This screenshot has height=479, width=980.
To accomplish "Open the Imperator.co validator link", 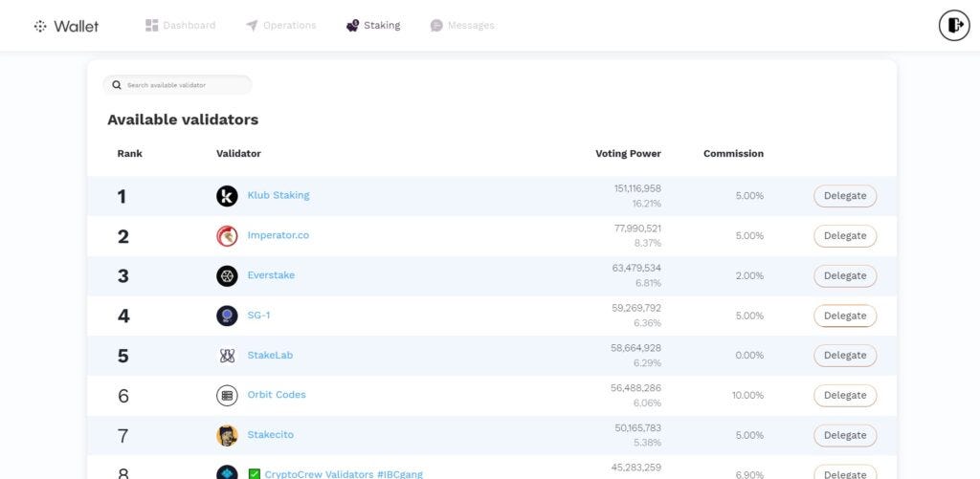I will [x=278, y=235].
